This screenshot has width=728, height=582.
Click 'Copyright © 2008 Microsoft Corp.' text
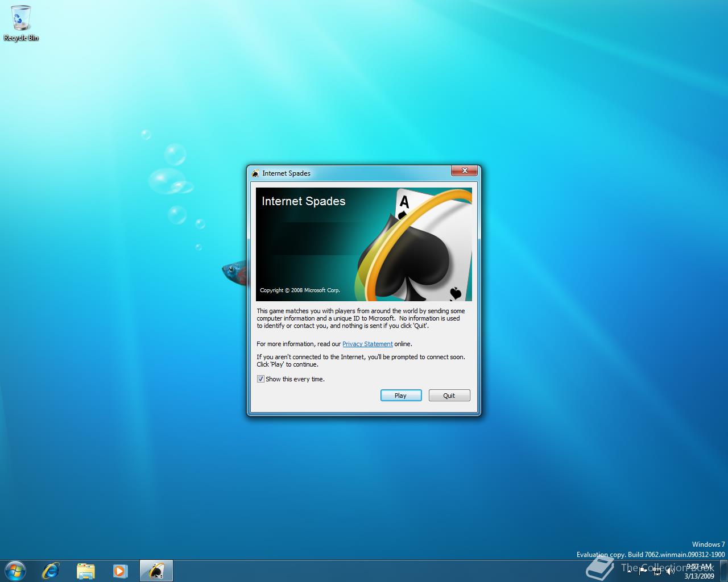(300, 290)
